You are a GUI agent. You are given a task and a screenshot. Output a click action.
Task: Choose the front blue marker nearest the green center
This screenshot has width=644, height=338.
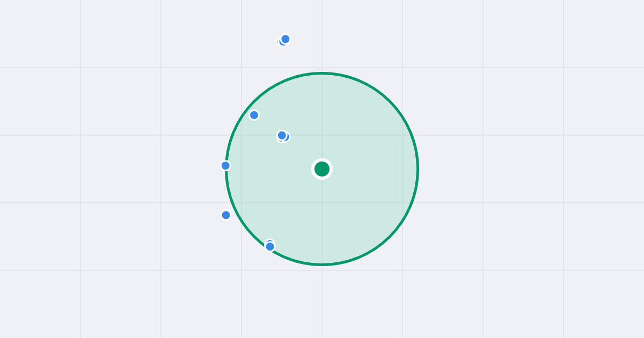(x=282, y=135)
